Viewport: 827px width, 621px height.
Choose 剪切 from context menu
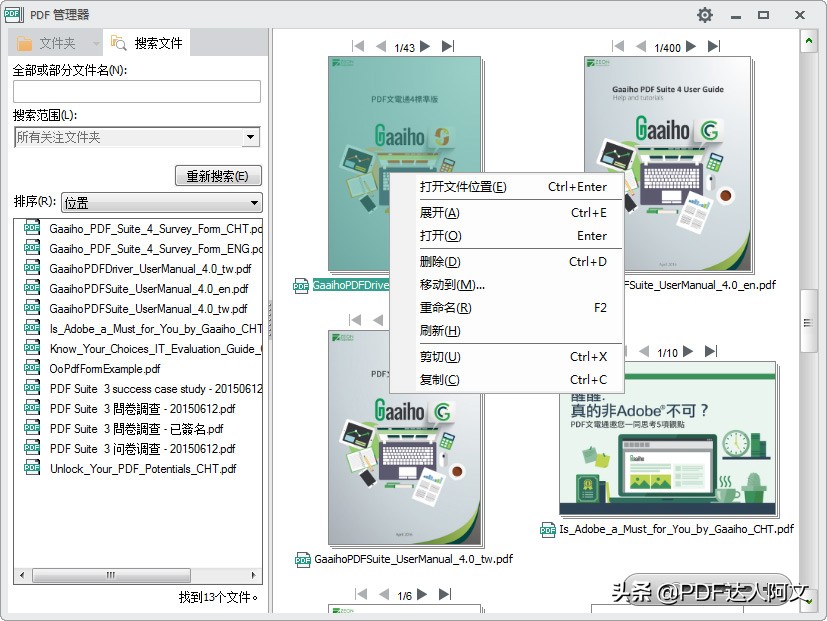pyautogui.click(x=507, y=357)
